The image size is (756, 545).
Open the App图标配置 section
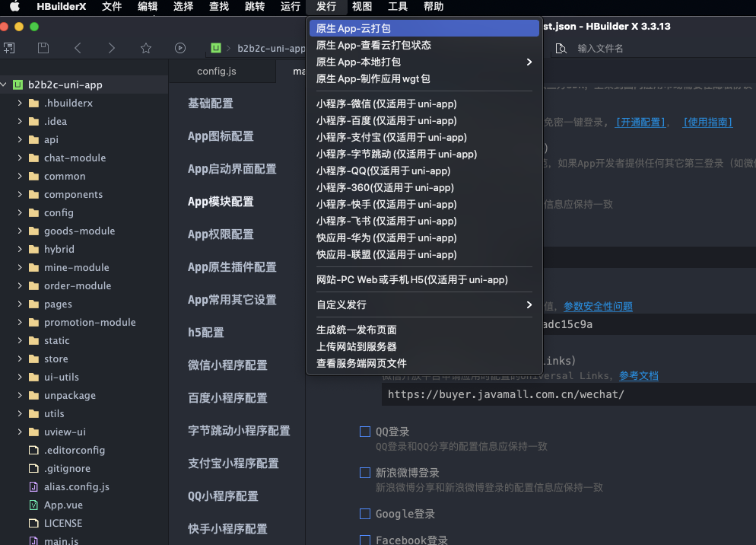pyautogui.click(x=221, y=136)
